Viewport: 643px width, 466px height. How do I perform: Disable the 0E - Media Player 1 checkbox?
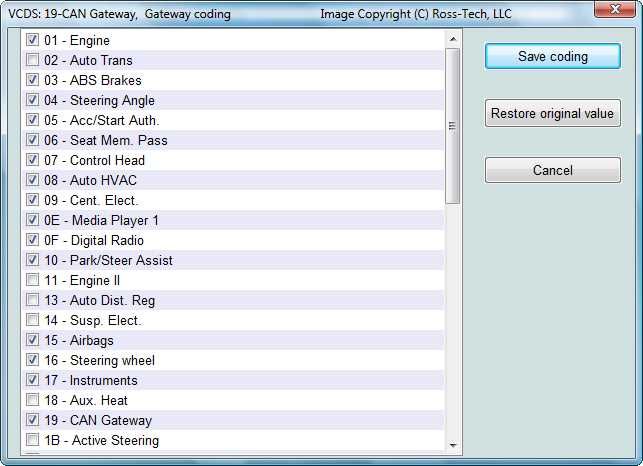tap(32, 220)
